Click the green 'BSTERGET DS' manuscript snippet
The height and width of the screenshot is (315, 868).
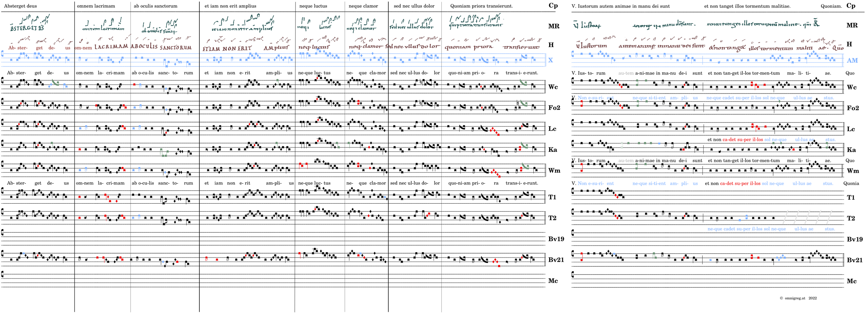pyautogui.click(x=27, y=28)
